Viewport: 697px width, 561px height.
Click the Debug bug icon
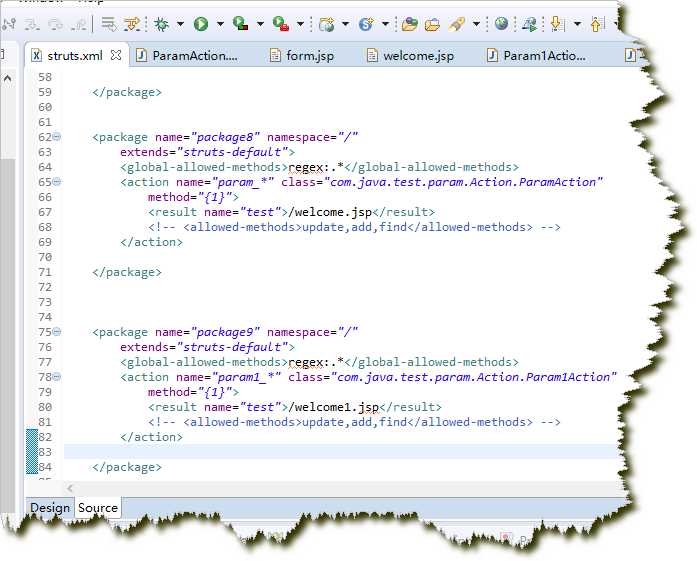[x=161, y=24]
